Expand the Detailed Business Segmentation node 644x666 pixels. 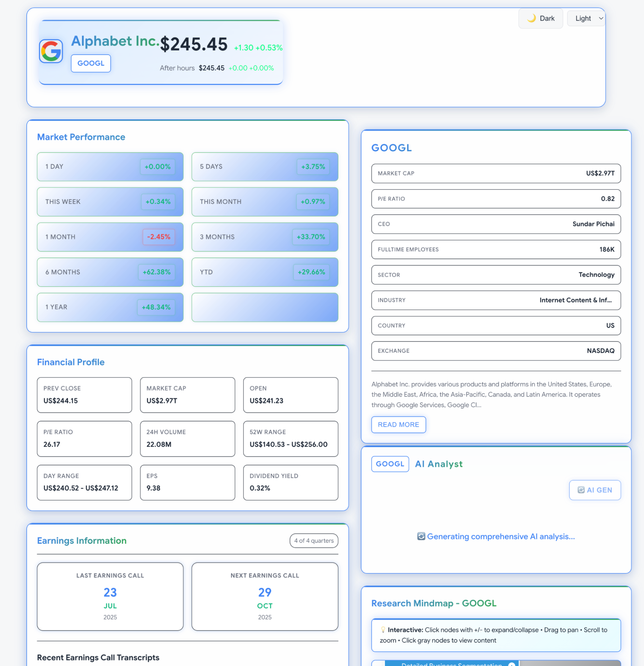tap(511, 664)
